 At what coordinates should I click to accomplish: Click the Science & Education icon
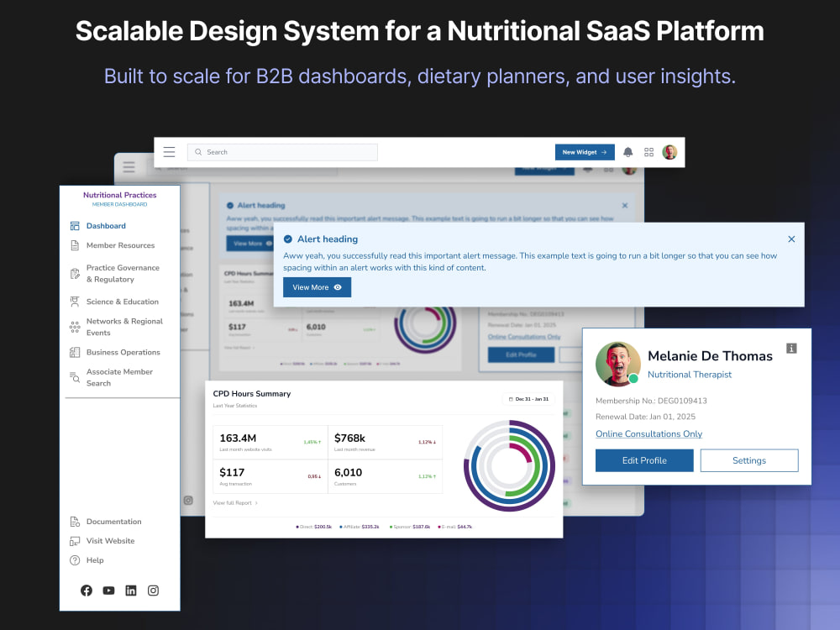pos(75,302)
